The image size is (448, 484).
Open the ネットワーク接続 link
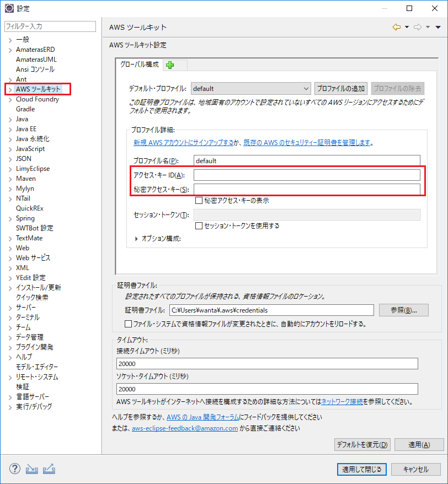pyautogui.click(x=342, y=401)
